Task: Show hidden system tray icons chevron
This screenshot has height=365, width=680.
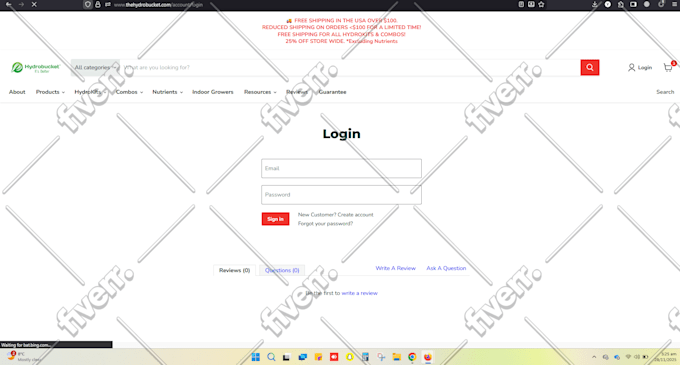Action: 594,357
